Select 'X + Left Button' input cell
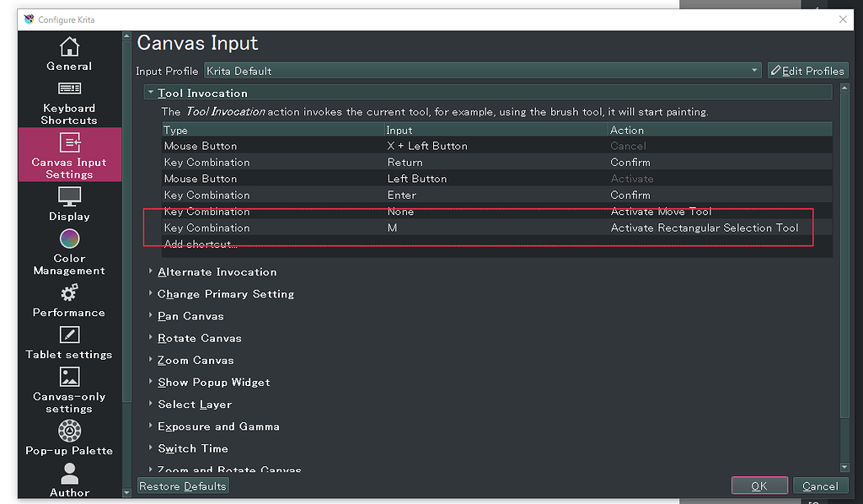This screenshot has width=863, height=504. (427, 146)
